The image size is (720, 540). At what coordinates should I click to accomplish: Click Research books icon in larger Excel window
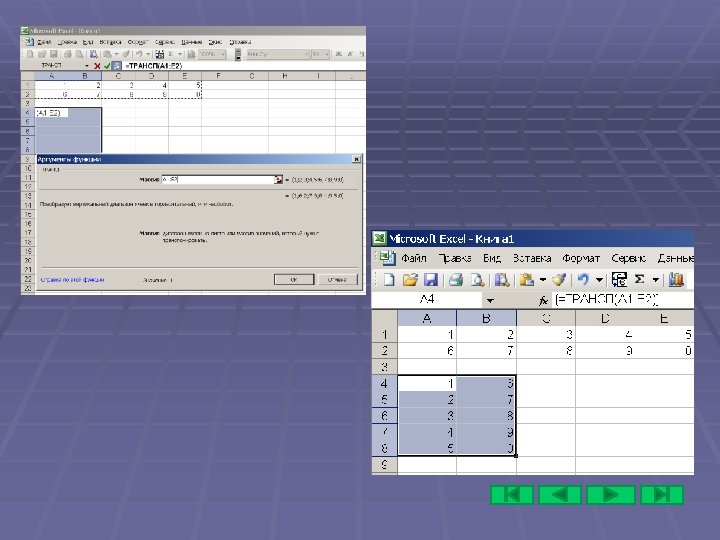pos(502,280)
